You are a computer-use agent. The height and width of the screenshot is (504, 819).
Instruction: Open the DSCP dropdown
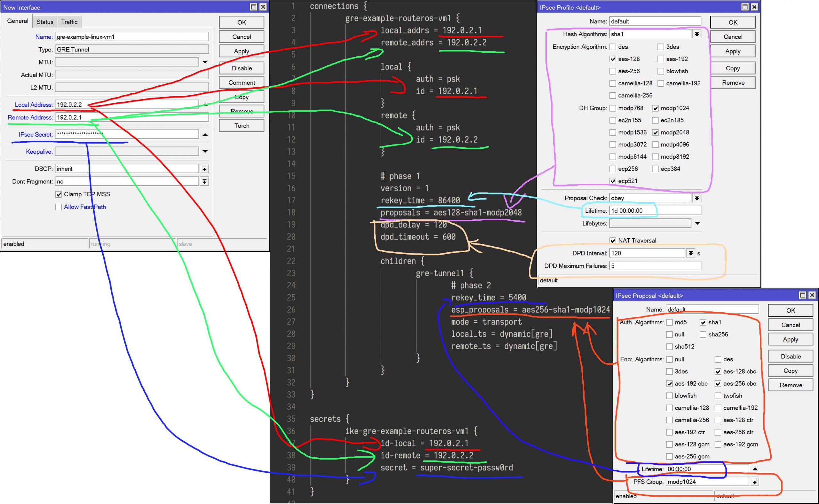point(204,169)
